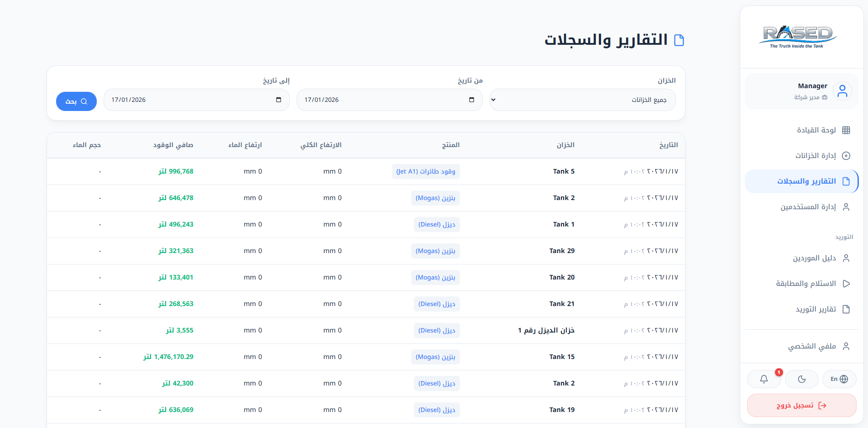Click the تسجيل خروج logout button

[801, 406]
